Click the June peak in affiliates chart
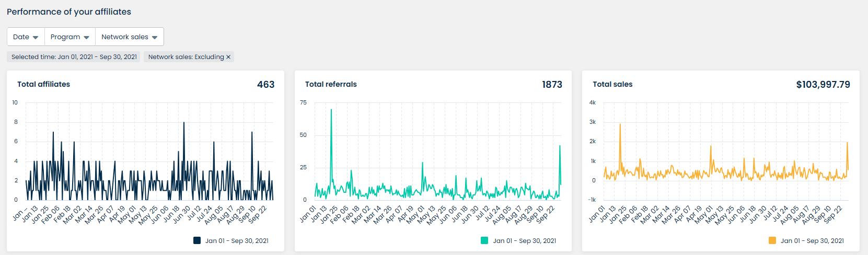This screenshot has width=868, height=255. (x=184, y=123)
